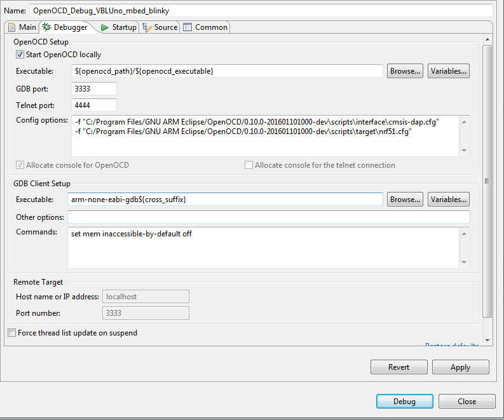Click the Apply button
The image size is (504, 420).
(x=461, y=367)
